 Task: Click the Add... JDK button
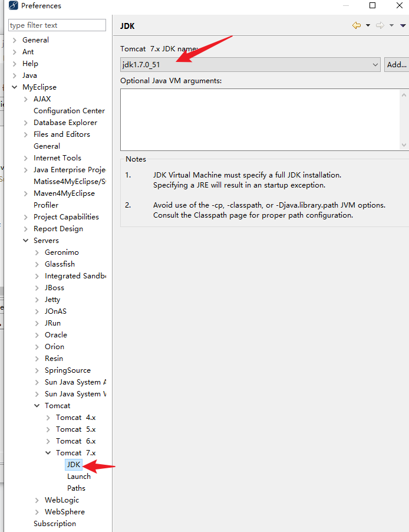pos(397,64)
